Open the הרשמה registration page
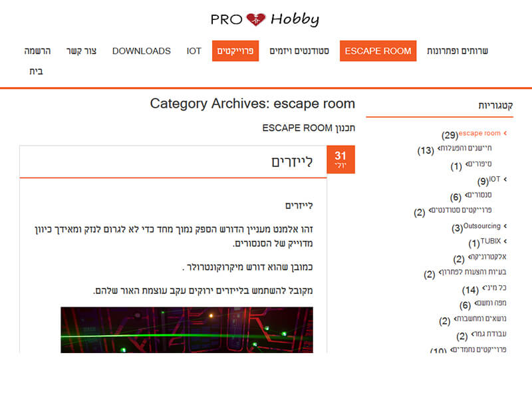532x399 pixels. (x=37, y=51)
